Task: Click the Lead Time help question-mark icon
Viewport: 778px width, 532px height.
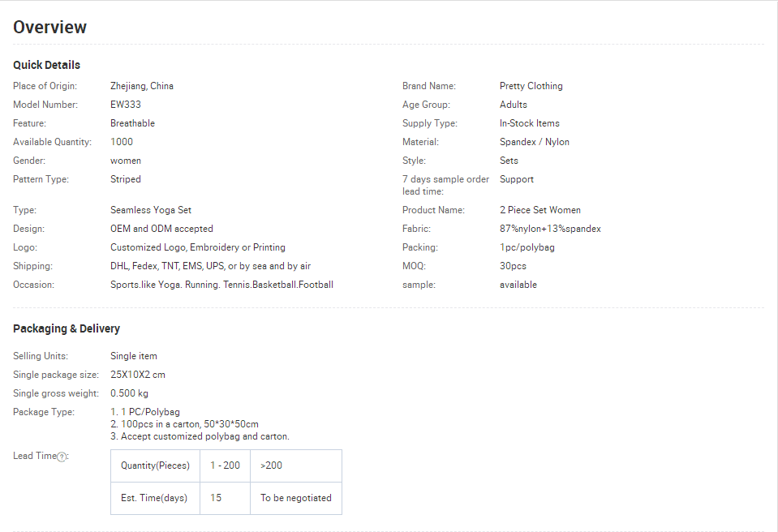Action: (62, 457)
